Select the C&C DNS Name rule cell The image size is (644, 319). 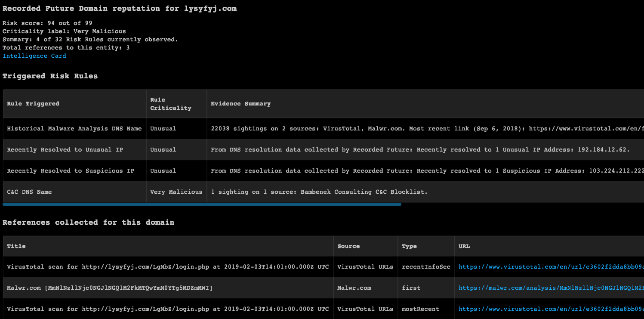(x=29, y=192)
